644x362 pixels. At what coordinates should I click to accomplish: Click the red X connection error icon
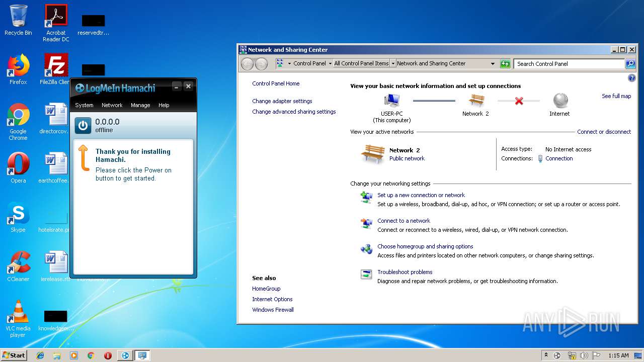pyautogui.click(x=519, y=101)
